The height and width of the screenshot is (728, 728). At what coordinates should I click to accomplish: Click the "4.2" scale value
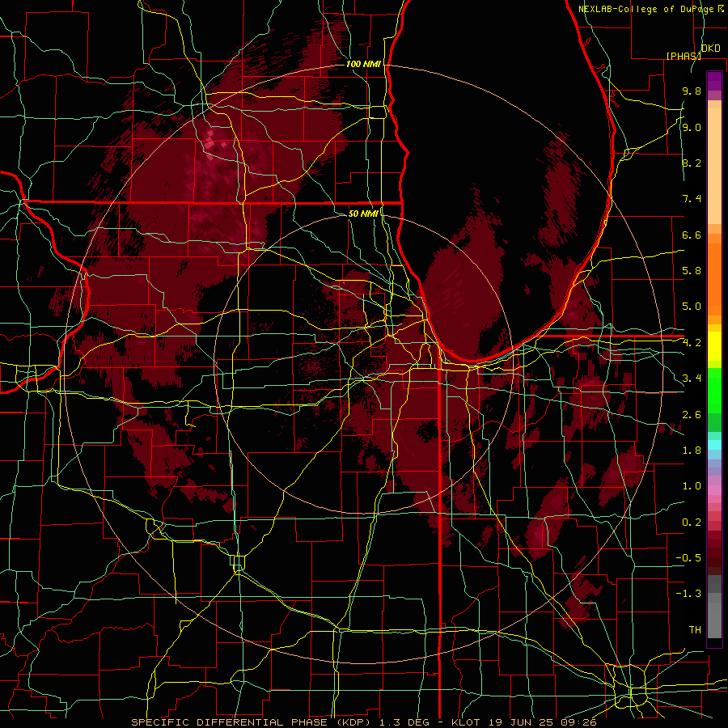pyautogui.click(x=692, y=343)
